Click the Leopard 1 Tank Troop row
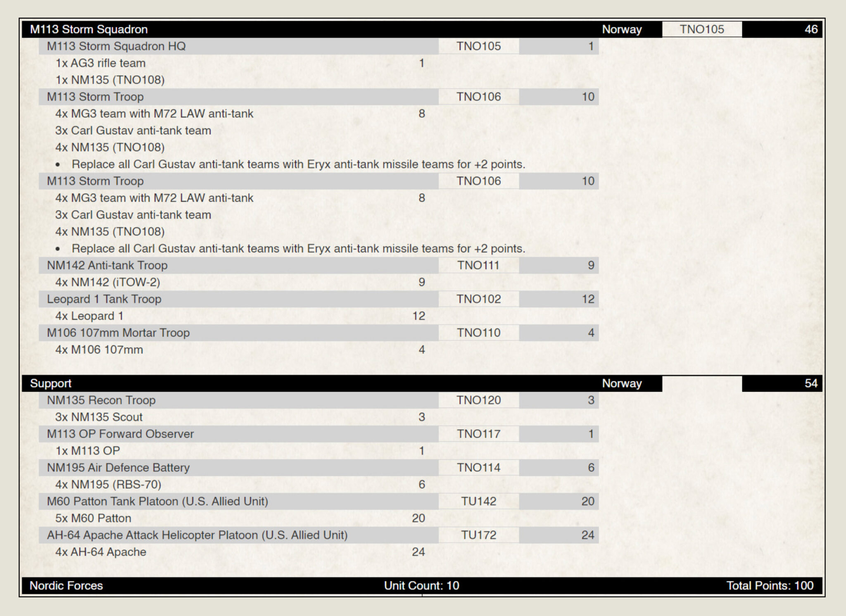Viewport: 846px width, 616px height. (x=104, y=299)
